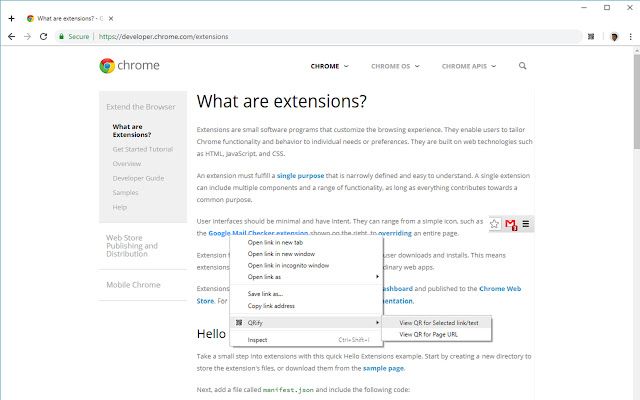Close the 'What are extensions?' tab
This screenshot has height=400, width=640.
click(x=111, y=18)
